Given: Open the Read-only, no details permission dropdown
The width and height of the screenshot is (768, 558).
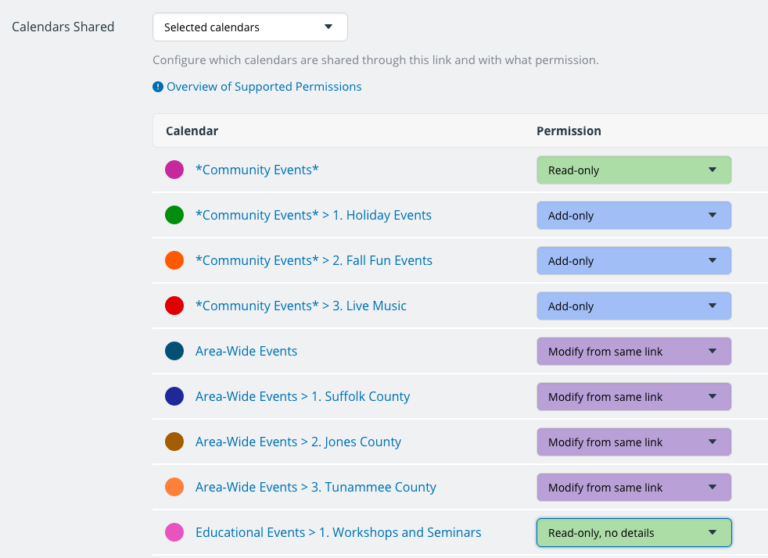Looking at the screenshot, I should point(634,533).
